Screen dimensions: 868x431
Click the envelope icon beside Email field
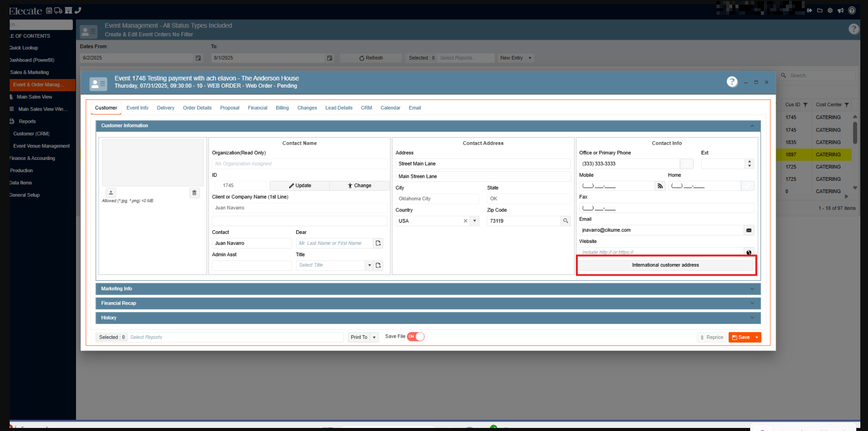(x=749, y=230)
